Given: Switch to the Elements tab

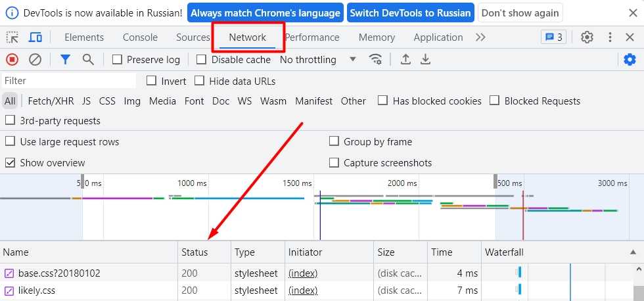Looking at the screenshot, I should coord(84,37).
